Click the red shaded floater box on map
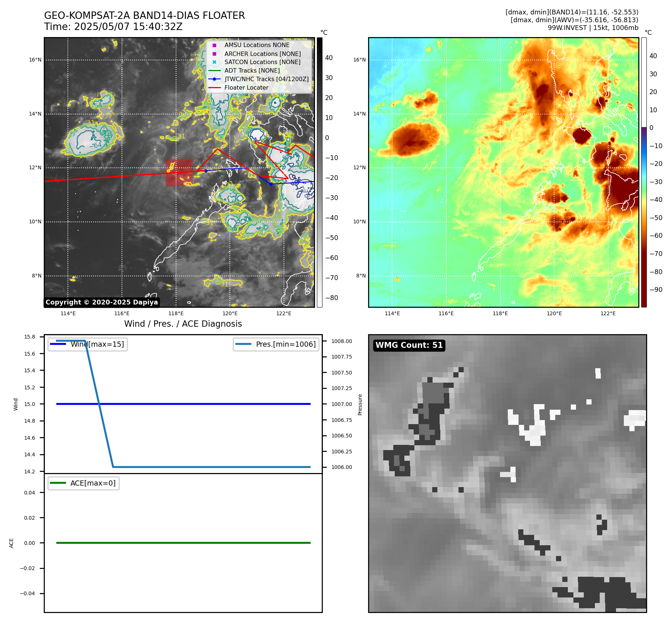The height and width of the screenshot is (626, 672). click(x=179, y=172)
